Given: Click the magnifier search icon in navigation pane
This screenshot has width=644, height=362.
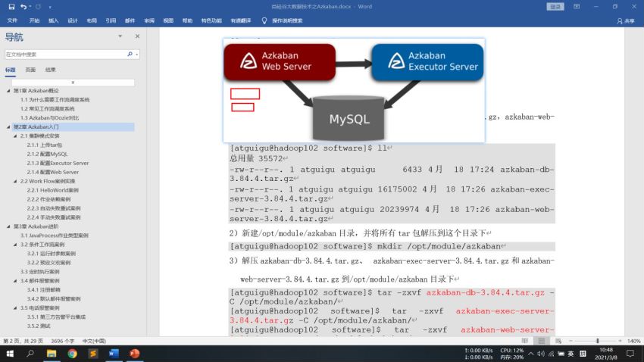Looking at the screenshot, I should point(130,55).
